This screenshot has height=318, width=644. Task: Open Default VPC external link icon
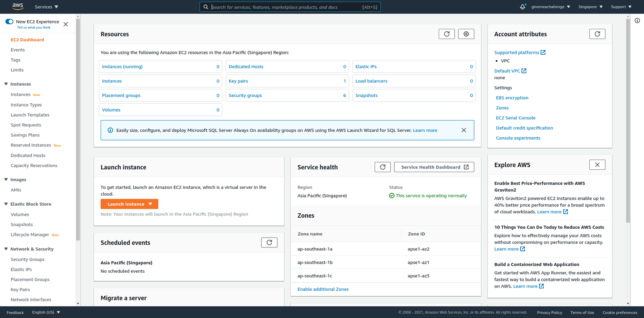(524, 71)
